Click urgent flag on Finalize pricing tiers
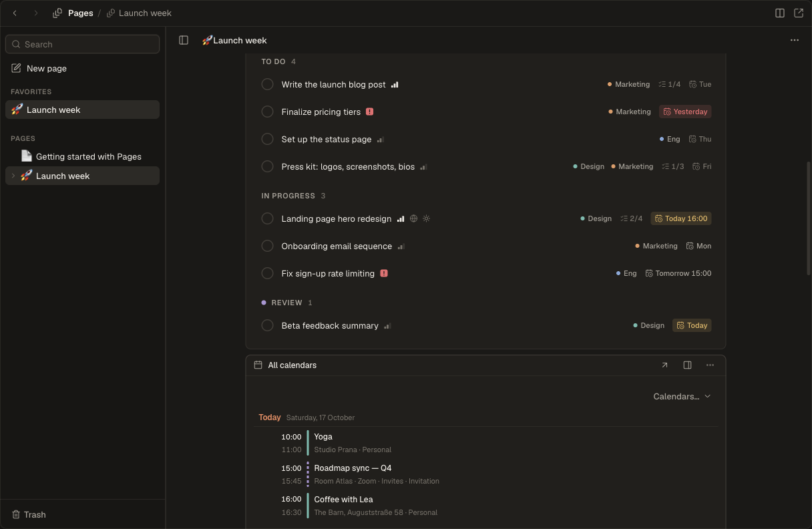 370,112
